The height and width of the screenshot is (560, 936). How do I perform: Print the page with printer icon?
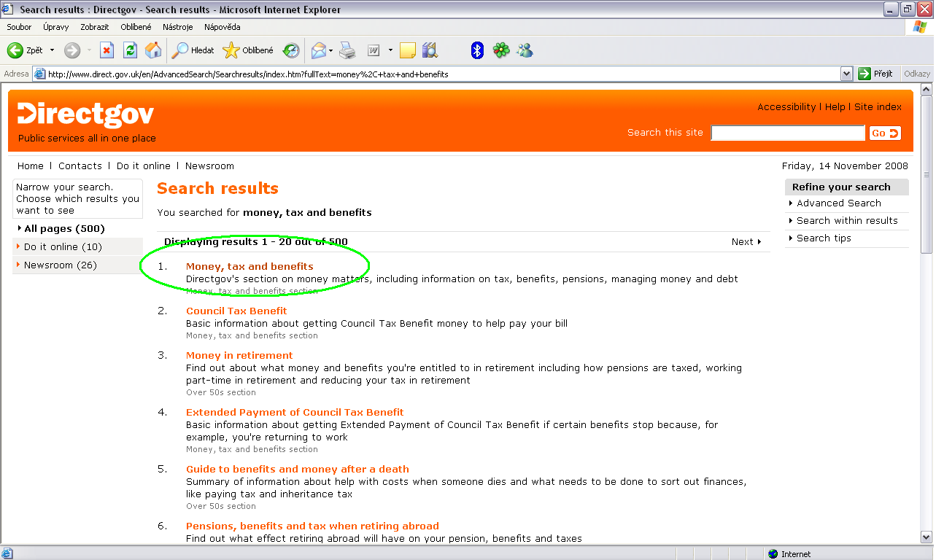pyautogui.click(x=347, y=50)
